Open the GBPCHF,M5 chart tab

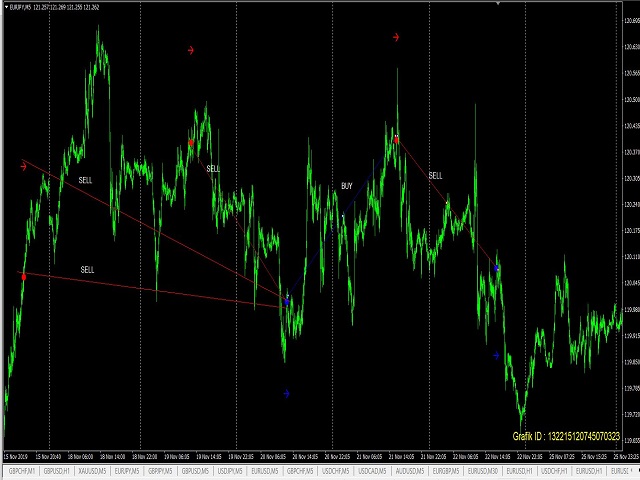[300, 471]
